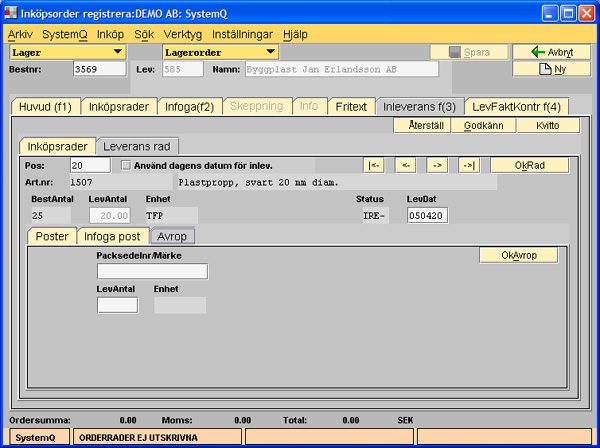Select the Avrop tab

pyautogui.click(x=172, y=236)
